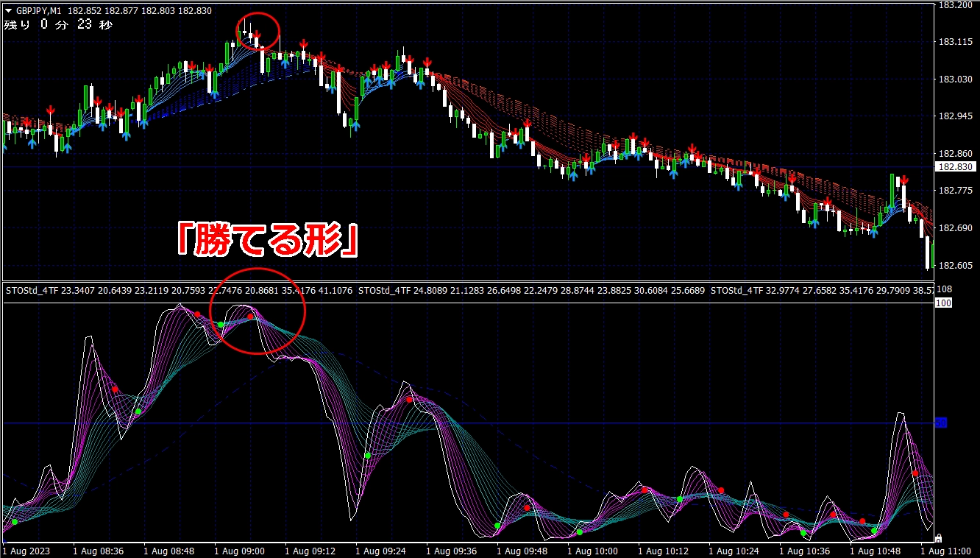Click the 182.690 price on the price scale

coord(954,228)
